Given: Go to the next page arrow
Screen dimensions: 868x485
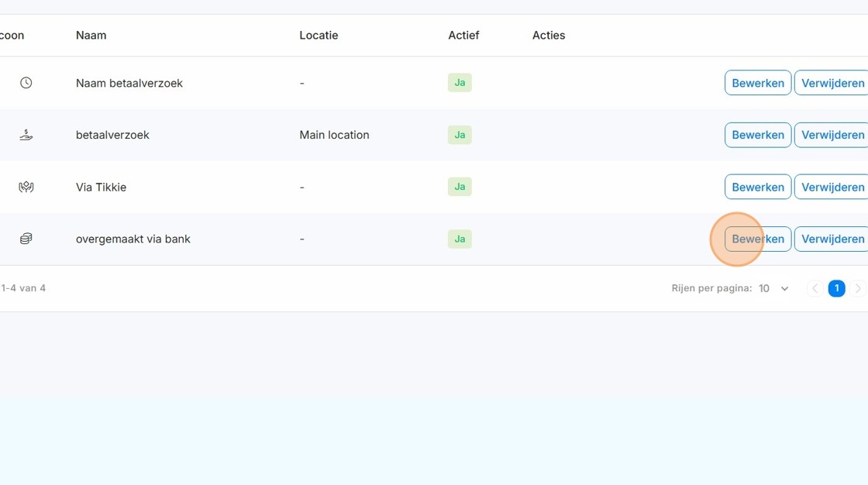Looking at the screenshot, I should tap(858, 288).
